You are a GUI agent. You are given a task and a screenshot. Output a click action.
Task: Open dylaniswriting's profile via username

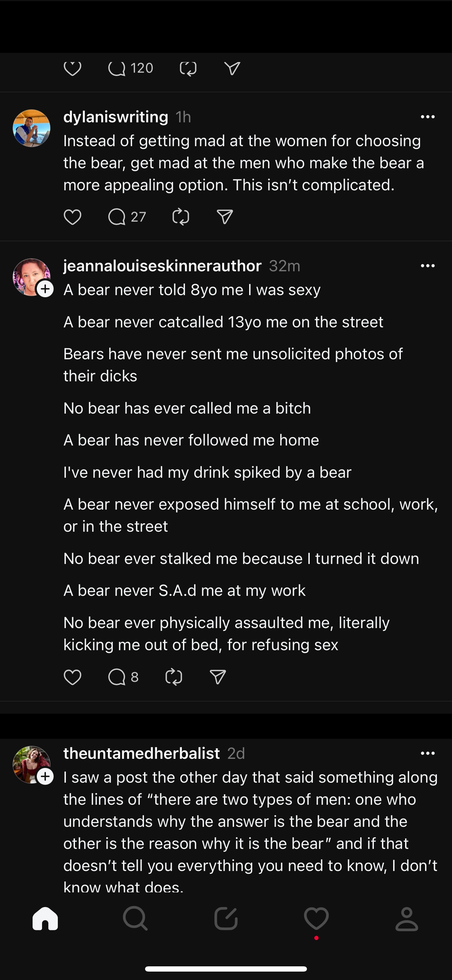pos(116,117)
